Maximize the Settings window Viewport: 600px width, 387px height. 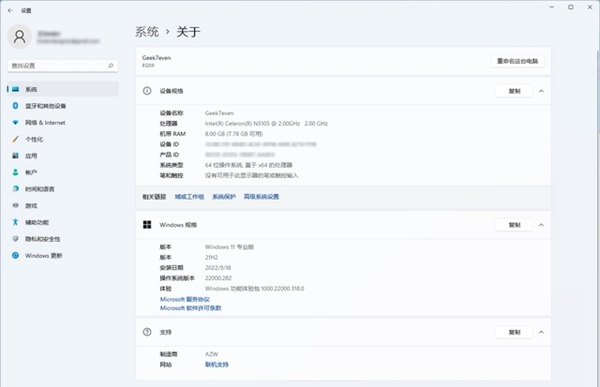coord(571,7)
